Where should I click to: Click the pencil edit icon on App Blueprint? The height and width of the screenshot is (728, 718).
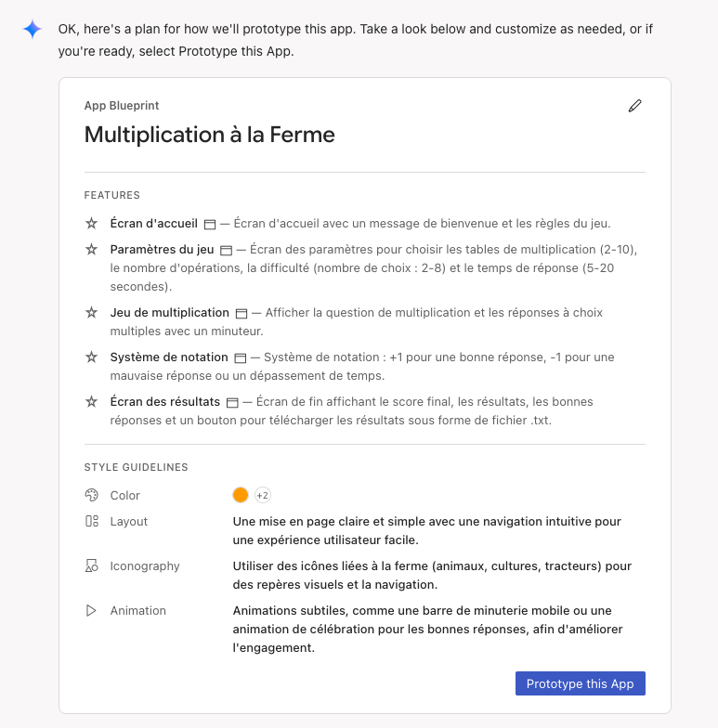coord(635,106)
